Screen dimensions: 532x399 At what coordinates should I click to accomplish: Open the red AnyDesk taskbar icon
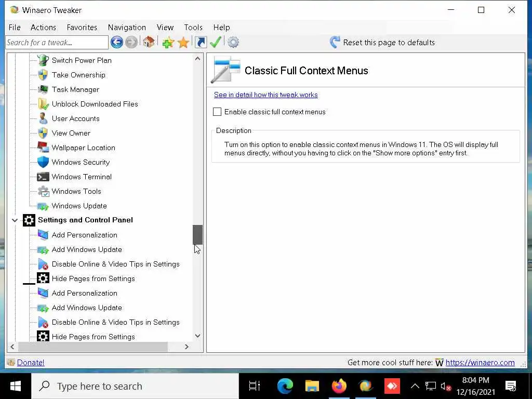pos(392,386)
